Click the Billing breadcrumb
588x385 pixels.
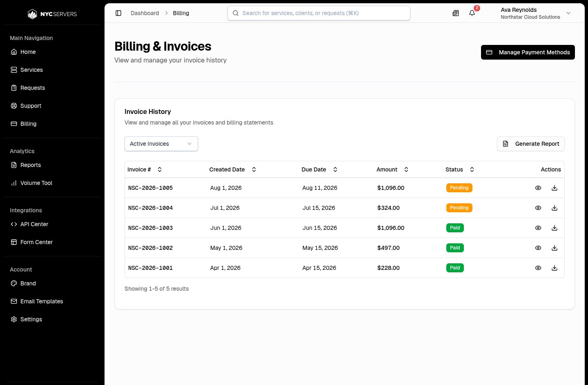pyautogui.click(x=181, y=13)
